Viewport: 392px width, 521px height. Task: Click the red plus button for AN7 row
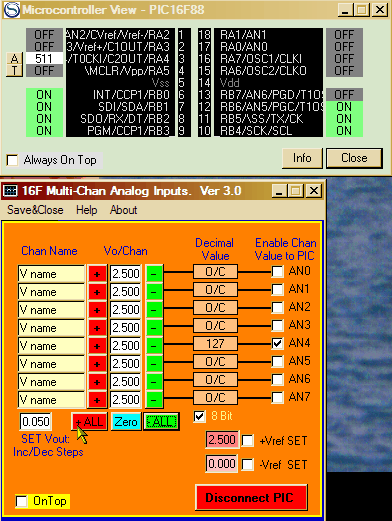click(97, 400)
